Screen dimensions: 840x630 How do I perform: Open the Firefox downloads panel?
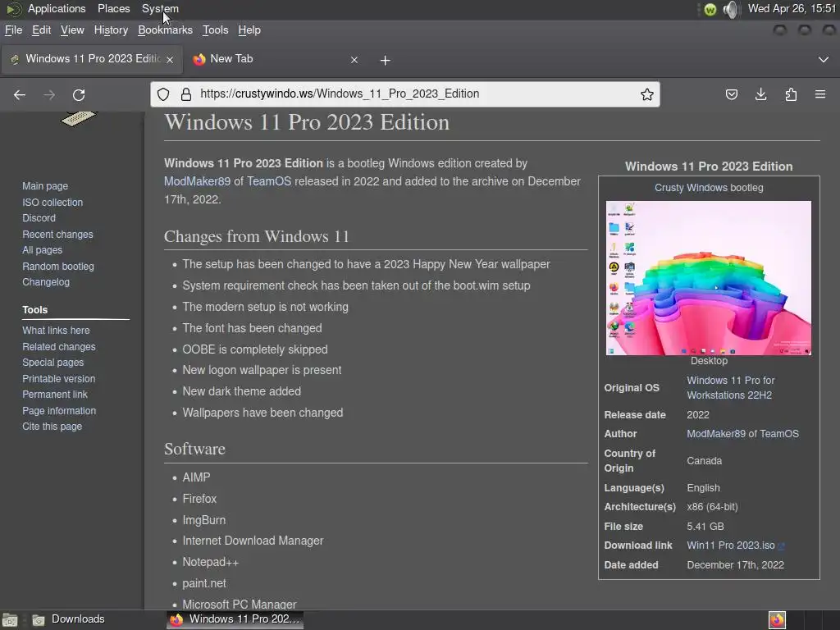point(760,95)
